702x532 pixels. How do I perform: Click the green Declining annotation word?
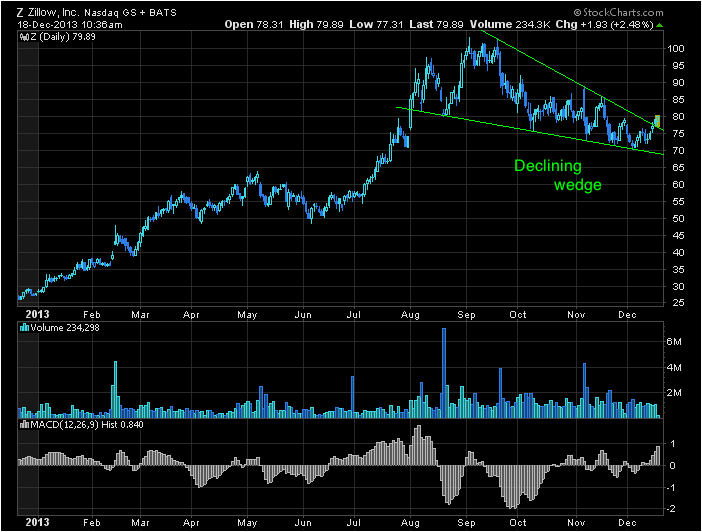coord(548,166)
